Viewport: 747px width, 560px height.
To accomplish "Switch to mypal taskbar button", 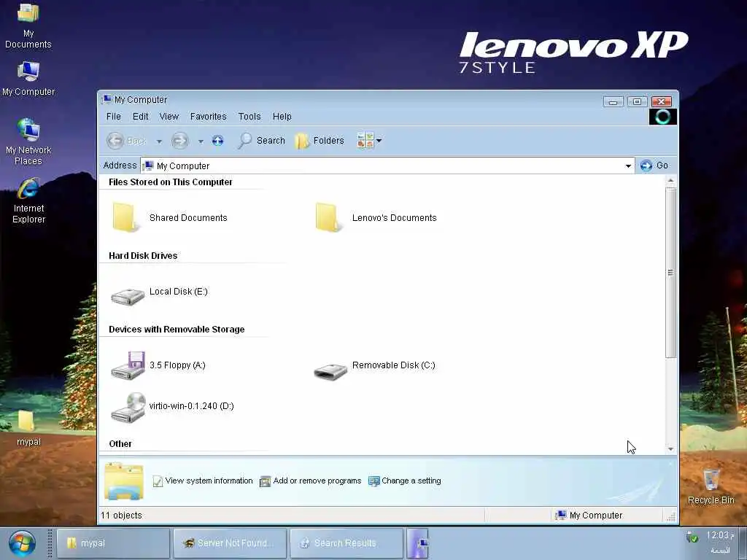I will (113, 542).
